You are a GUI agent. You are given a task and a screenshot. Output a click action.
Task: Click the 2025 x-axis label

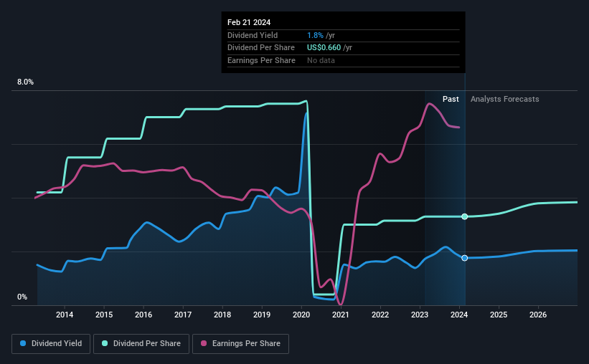point(499,315)
